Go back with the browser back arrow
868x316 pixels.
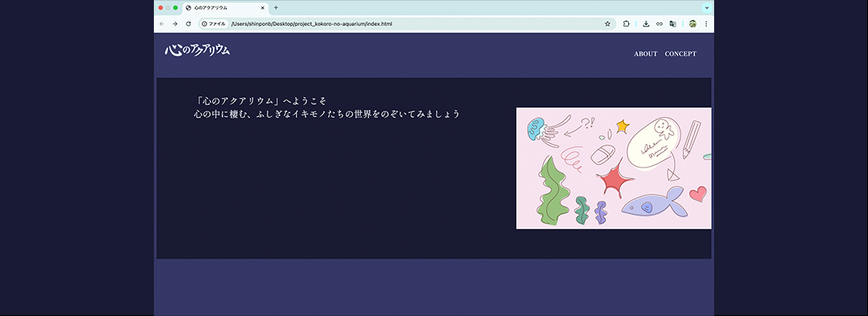click(162, 24)
